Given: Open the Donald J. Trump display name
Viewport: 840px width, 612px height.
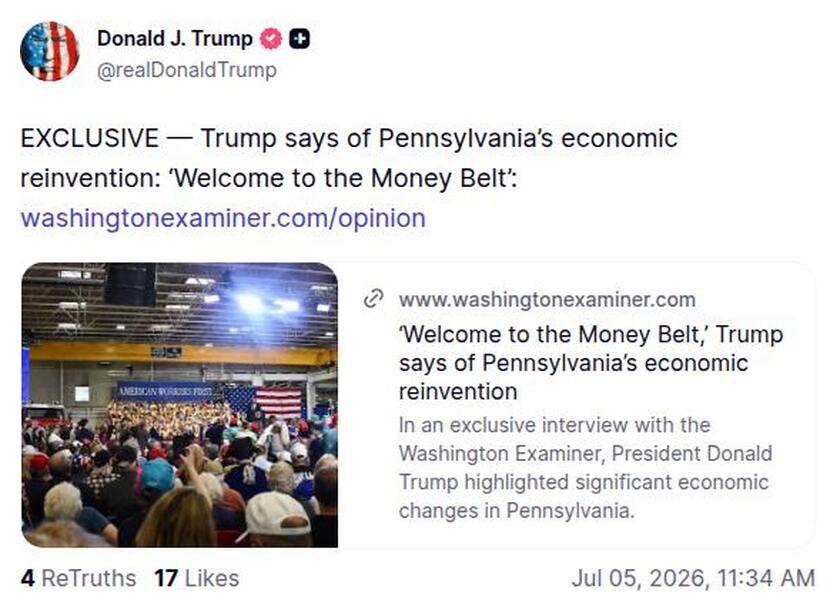Looking at the screenshot, I should pyautogui.click(x=175, y=39).
